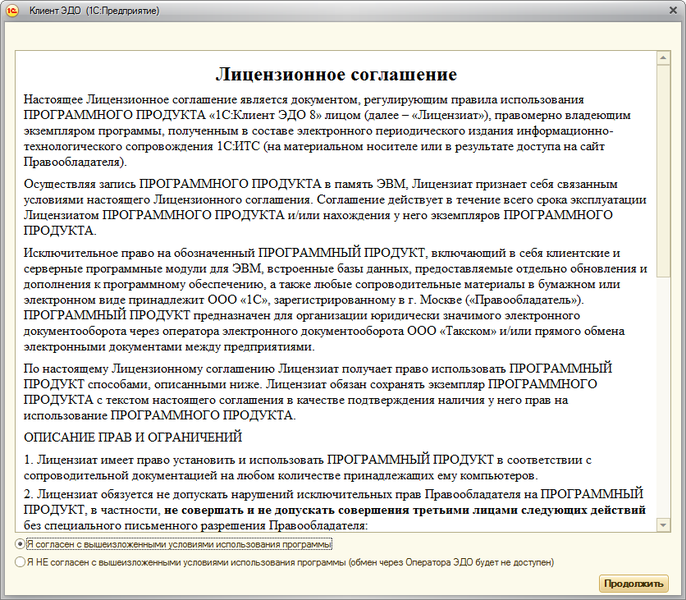Click the bold text 'не совершать и не допускать'
The image size is (686, 600).
[x=249, y=510]
